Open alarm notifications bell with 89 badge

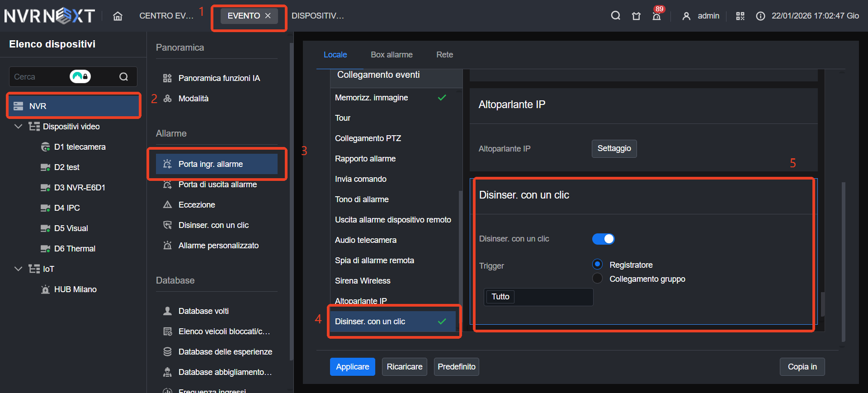click(x=657, y=16)
